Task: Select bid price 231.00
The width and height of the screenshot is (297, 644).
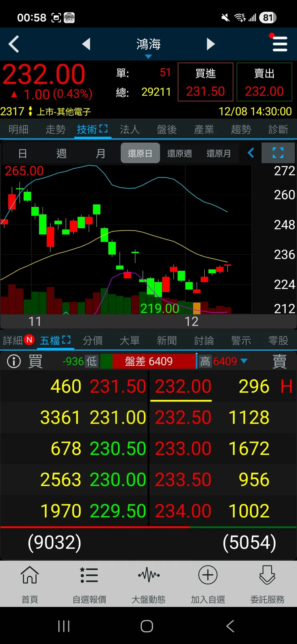Action: (x=118, y=417)
